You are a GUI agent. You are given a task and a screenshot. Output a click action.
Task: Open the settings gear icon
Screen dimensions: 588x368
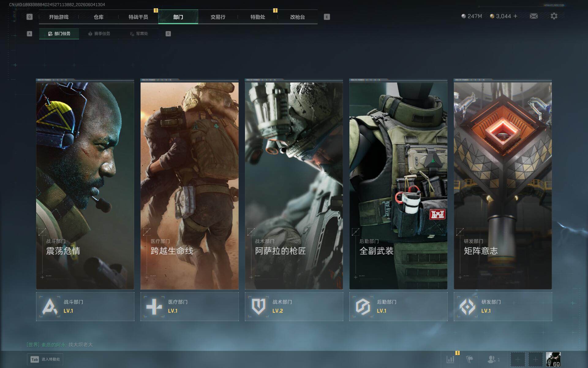click(554, 16)
